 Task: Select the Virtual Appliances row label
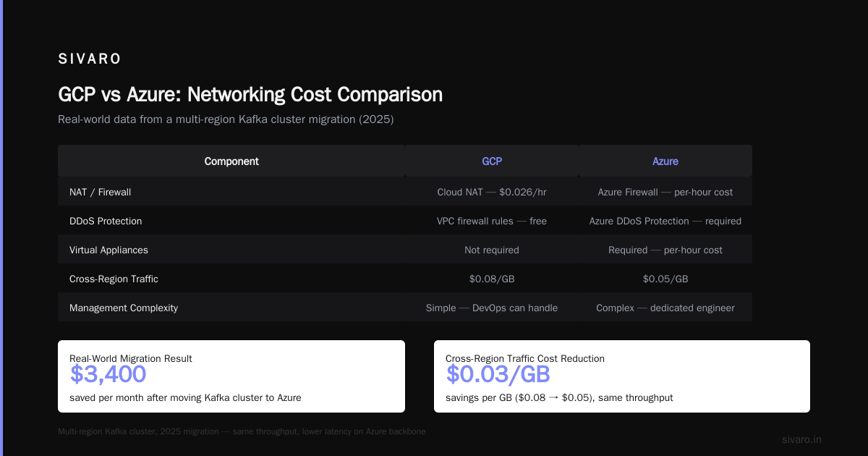[x=109, y=250]
